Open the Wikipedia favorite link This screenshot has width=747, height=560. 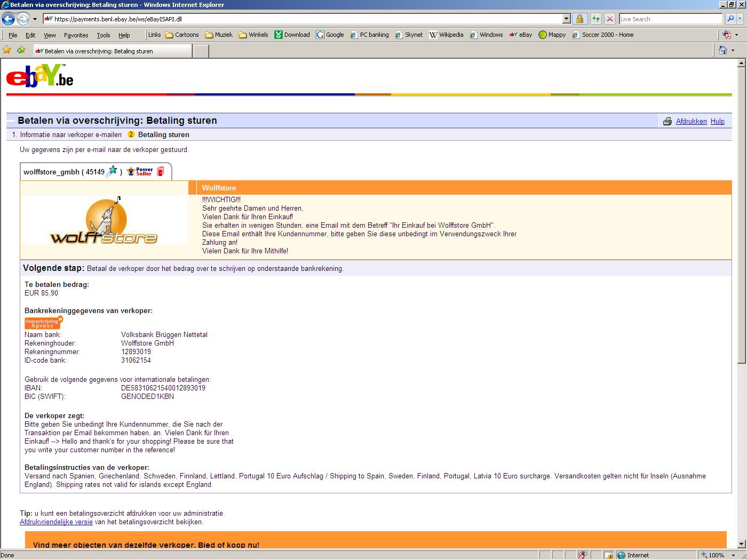coord(446,35)
